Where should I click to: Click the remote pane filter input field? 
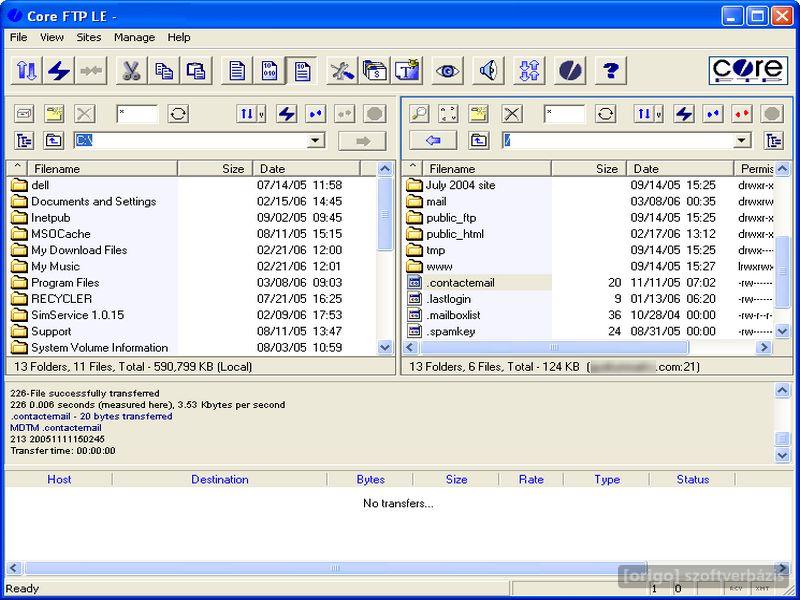tap(564, 114)
